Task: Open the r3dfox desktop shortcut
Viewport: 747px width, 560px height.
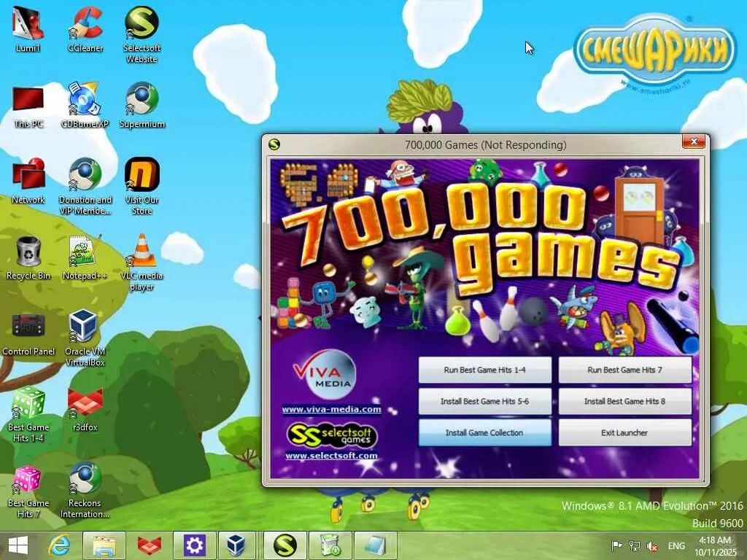Action: [85, 410]
